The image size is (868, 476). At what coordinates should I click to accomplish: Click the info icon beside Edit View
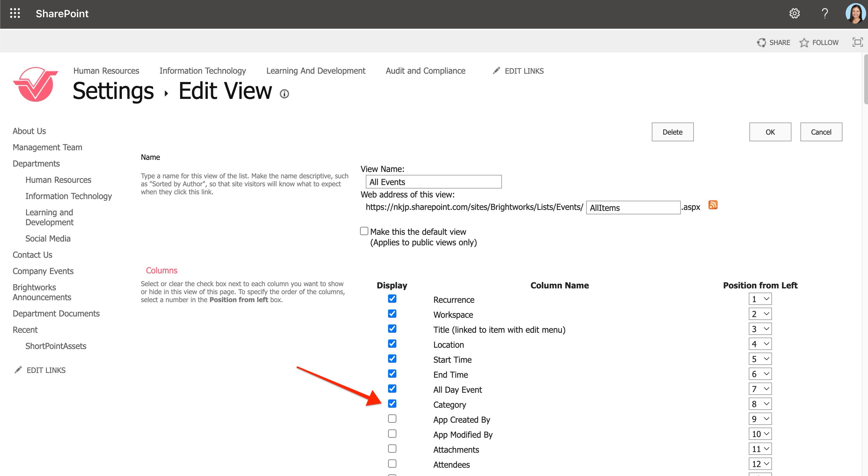click(x=284, y=94)
